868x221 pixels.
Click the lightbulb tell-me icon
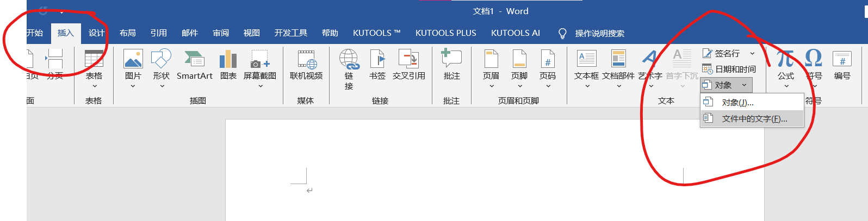coord(563,34)
